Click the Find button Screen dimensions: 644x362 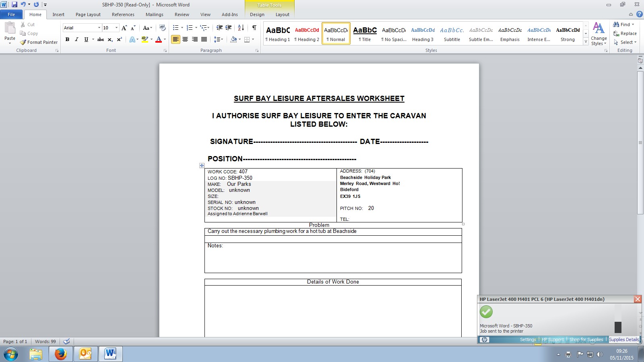624,25
